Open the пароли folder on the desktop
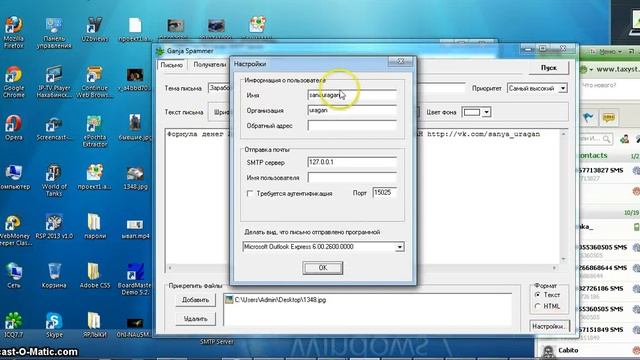 [95, 226]
